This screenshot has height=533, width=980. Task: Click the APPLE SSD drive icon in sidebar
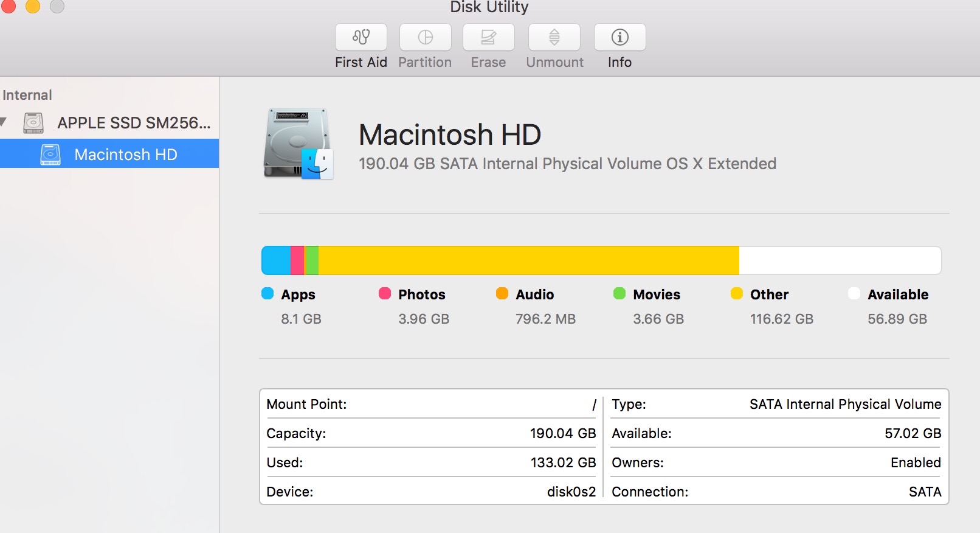pyautogui.click(x=33, y=123)
